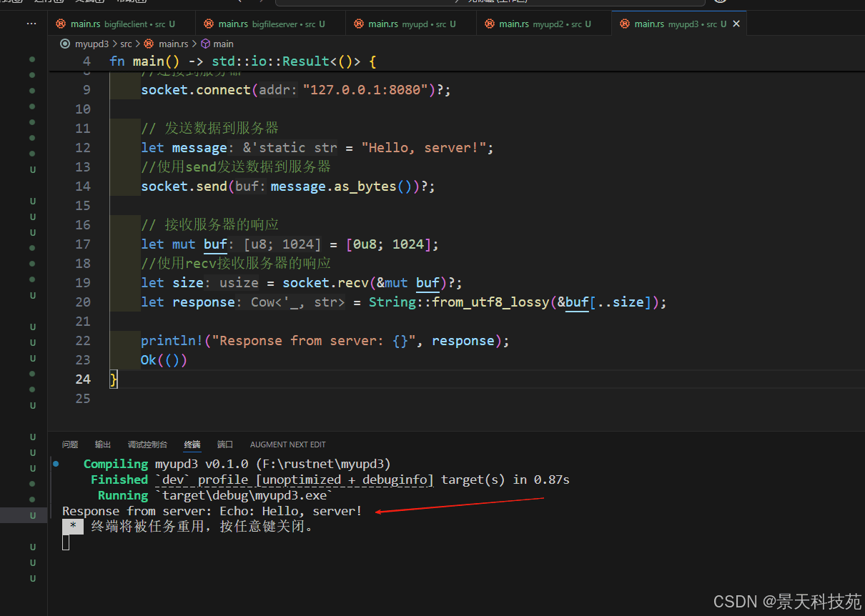Click the terminal output Response from server: Echo
Screen dimensions: 865x616
tap(212, 511)
